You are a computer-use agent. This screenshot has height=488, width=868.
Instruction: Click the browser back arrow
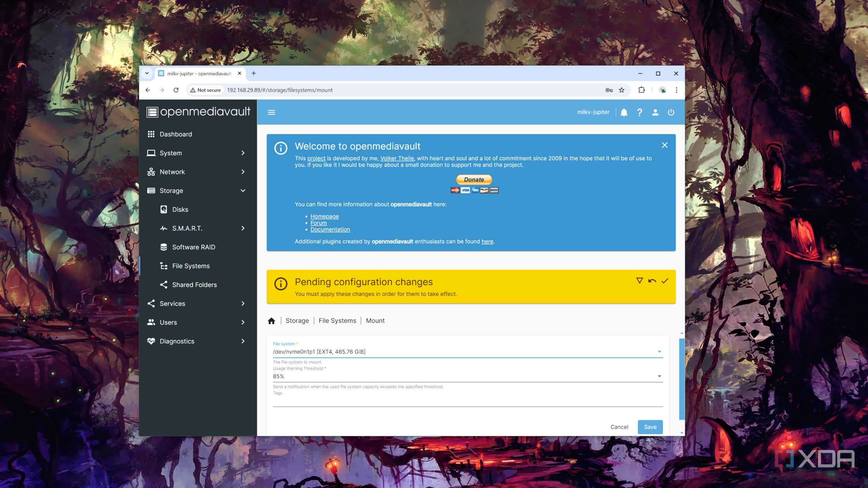[x=148, y=90]
